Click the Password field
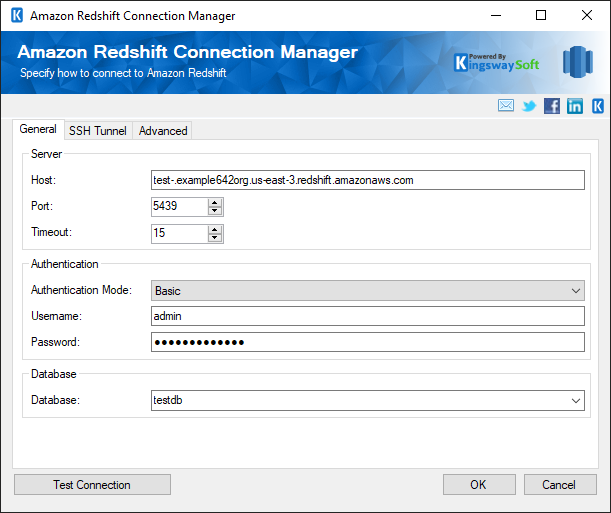The width and height of the screenshot is (611, 513). [368, 342]
